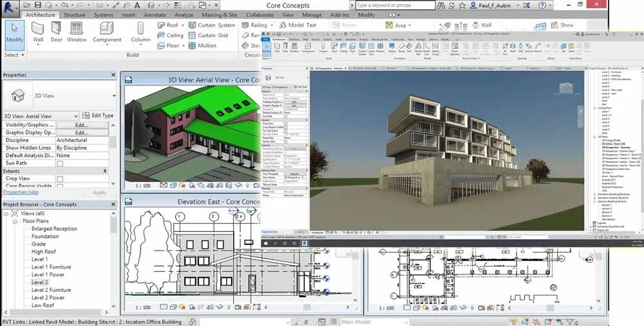The image size is (644, 326).
Task: Click the Help question mark icon
Action: point(542,5)
